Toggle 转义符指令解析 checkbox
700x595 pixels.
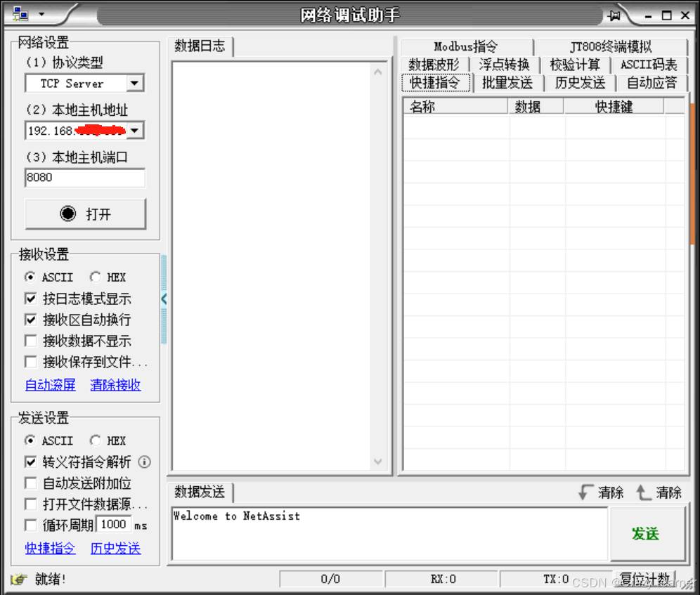[x=30, y=462]
